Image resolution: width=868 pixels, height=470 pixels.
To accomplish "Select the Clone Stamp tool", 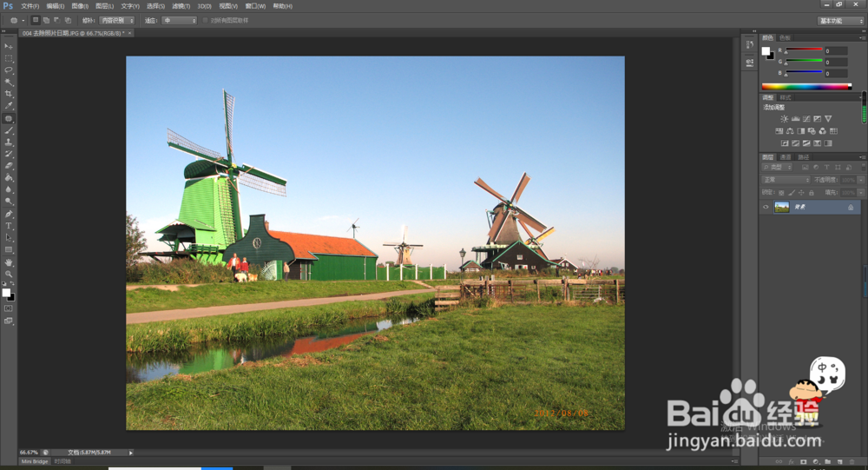I will (9, 142).
